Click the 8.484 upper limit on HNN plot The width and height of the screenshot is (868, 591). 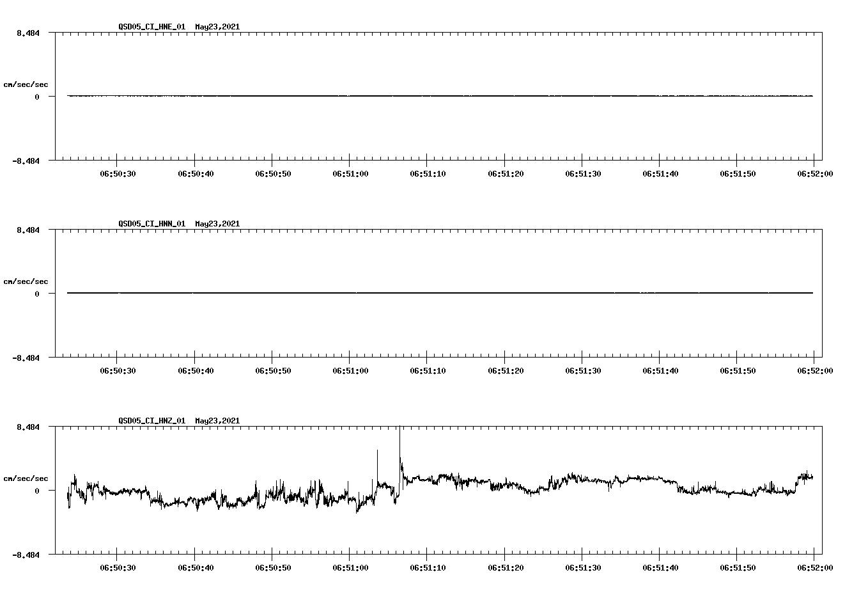28,230
